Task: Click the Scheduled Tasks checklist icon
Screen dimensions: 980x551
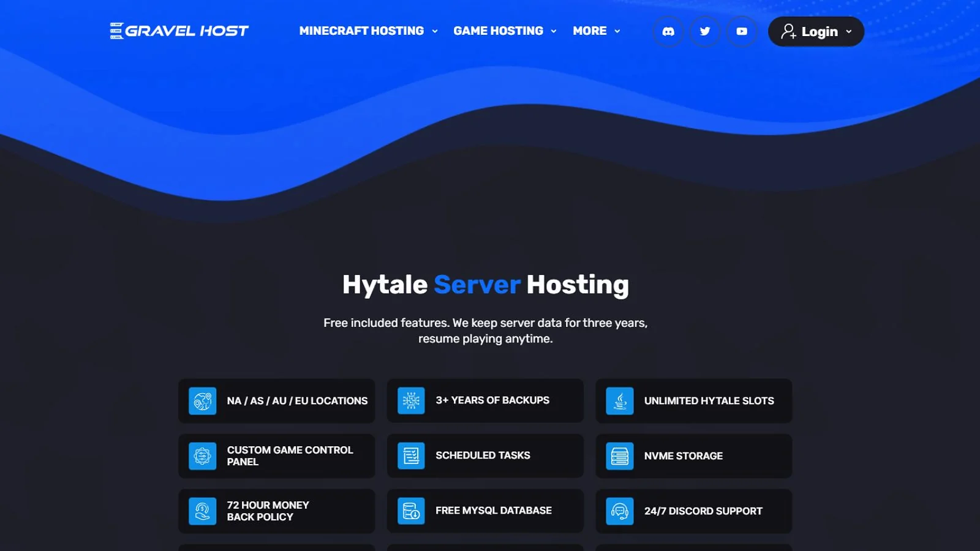Action: click(x=411, y=455)
